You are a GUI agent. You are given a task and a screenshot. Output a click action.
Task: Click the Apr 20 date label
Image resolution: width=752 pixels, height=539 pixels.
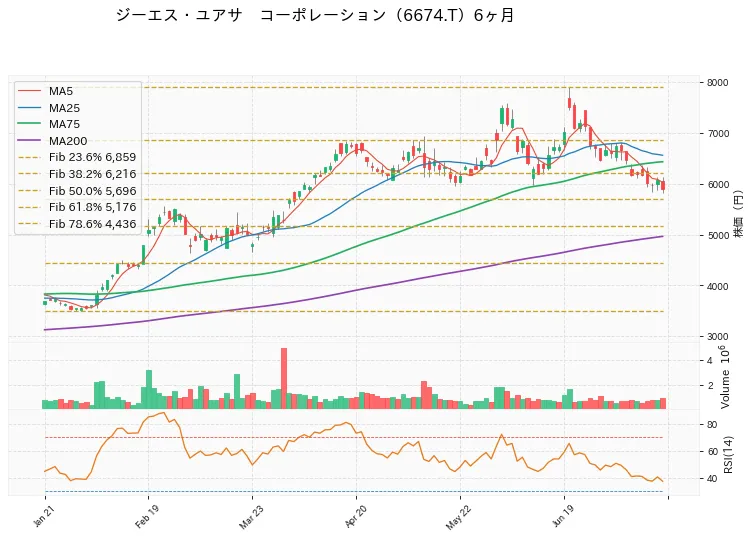click(355, 517)
